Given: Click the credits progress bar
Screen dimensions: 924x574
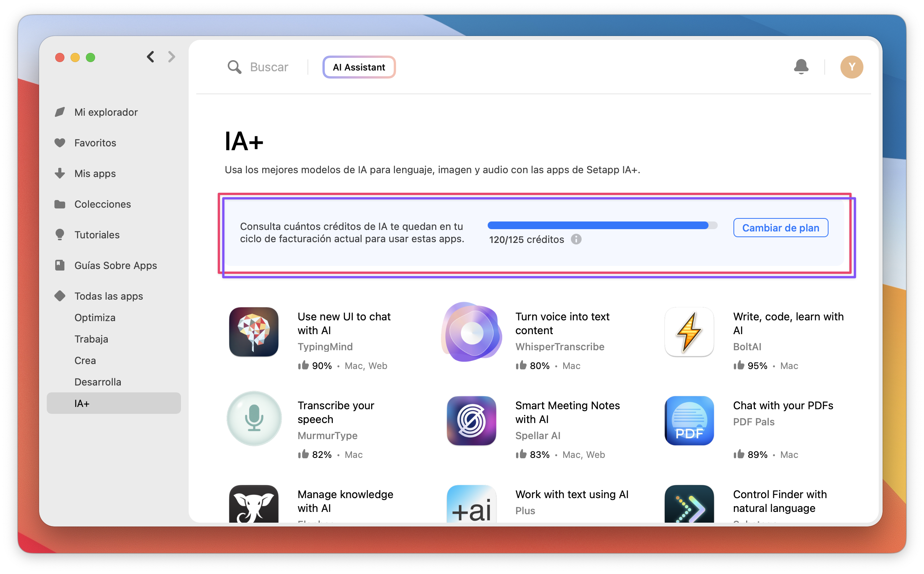Looking at the screenshot, I should point(602,225).
